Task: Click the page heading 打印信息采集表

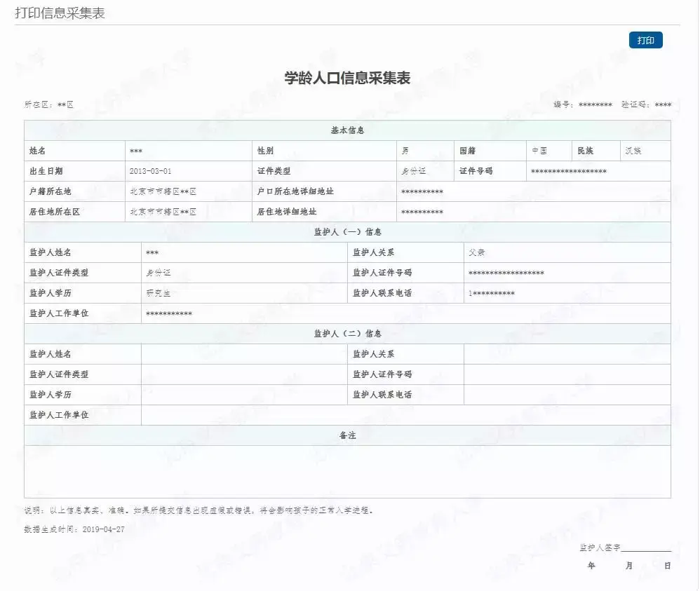Action: pyautogui.click(x=60, y=13)
